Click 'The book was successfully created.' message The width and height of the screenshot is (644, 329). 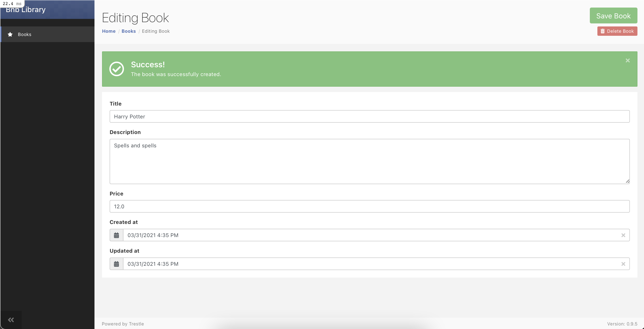pos(176,74)
